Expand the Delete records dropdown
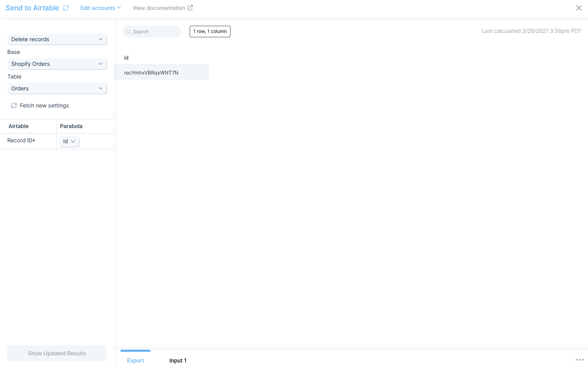 pos(57,39)
